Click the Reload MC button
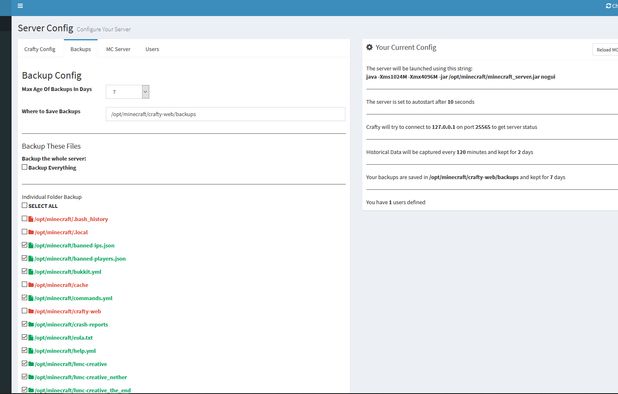 [x=606, y=50]
